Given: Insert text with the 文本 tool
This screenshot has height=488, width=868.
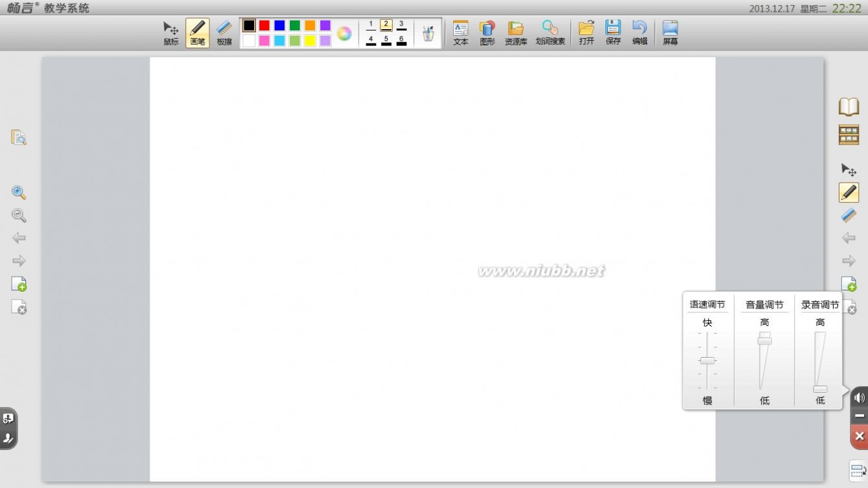Looking at the screenshot, I should click(x=461, y=33).
